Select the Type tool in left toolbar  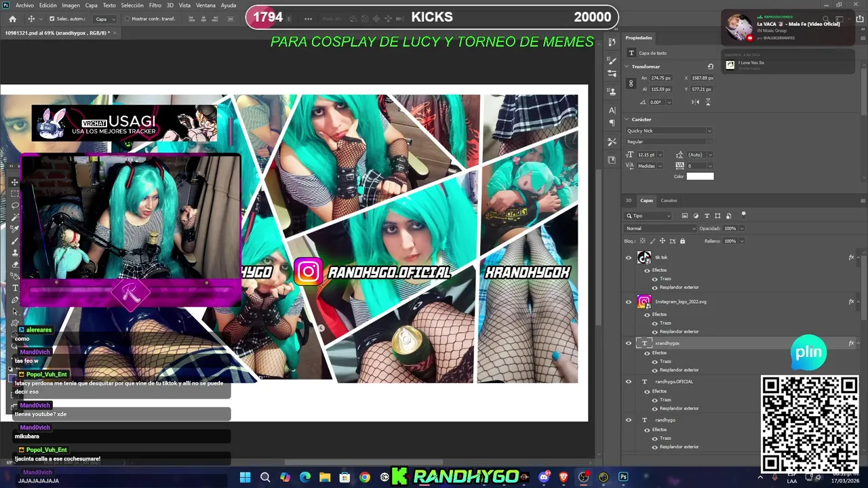15,288
